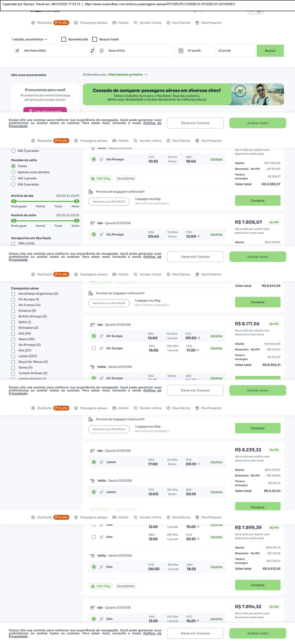This screenshot has height=644, width=295.
Task: Click the MaxRadar icon in top navigation
Action: pyautogui.click(x=33, y=23)
